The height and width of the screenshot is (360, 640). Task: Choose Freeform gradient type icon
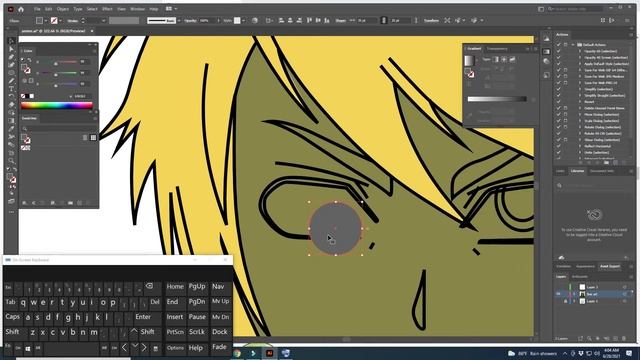coord(512,60)
